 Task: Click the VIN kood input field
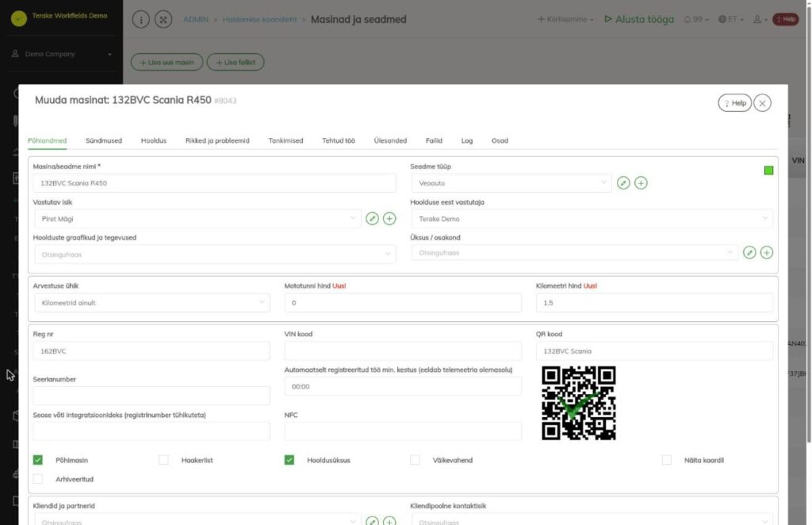[403, 351]
